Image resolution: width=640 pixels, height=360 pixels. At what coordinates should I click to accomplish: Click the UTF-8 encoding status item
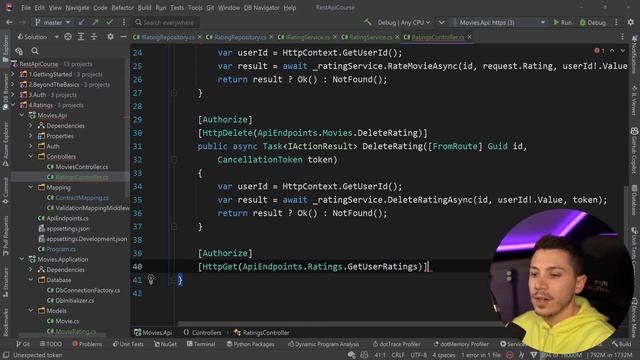pyautogui.click(x=418, y=356)
